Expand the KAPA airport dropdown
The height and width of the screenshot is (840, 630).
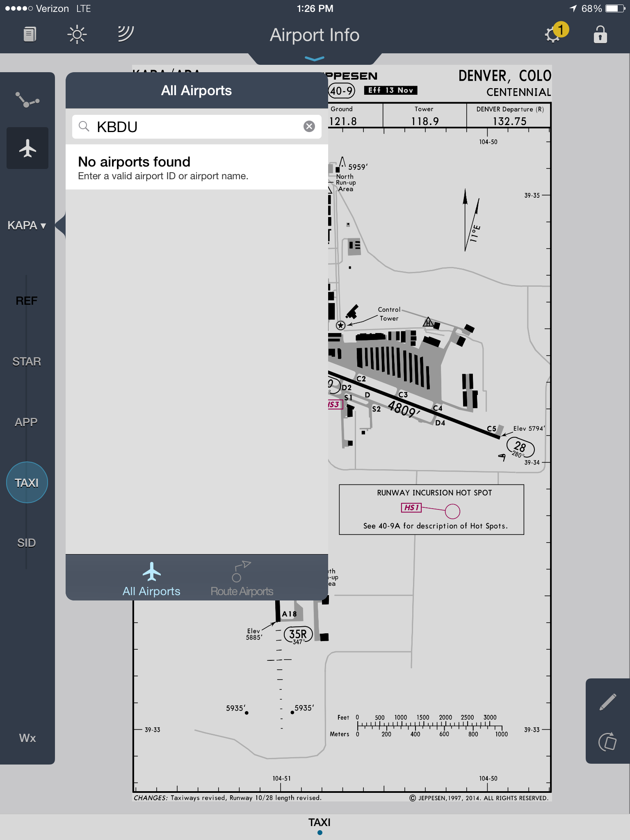[27, 226]
